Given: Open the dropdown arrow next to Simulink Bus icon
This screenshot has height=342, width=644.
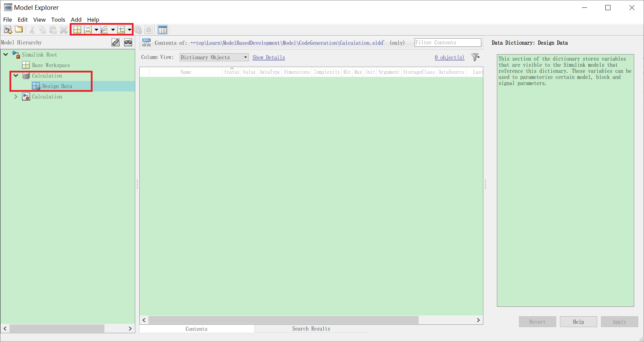Looking at the screenshot, I should click(x=129, y=30).
